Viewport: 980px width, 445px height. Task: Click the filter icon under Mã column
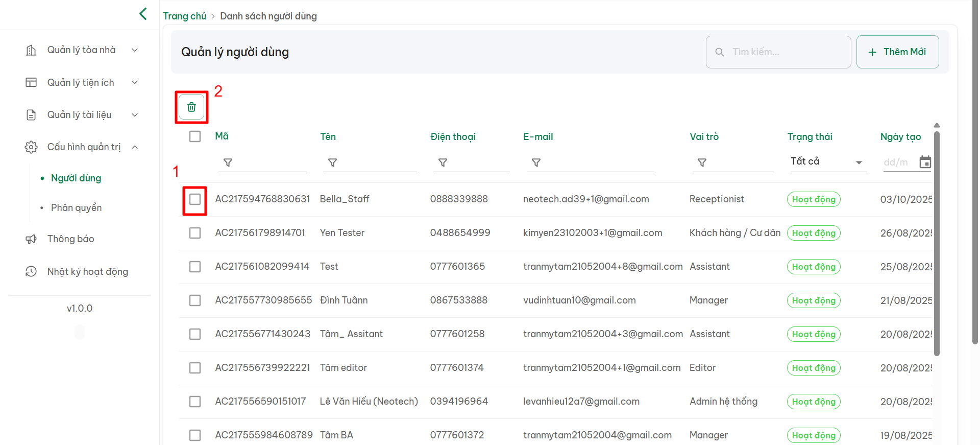click(x=228, y=162)
